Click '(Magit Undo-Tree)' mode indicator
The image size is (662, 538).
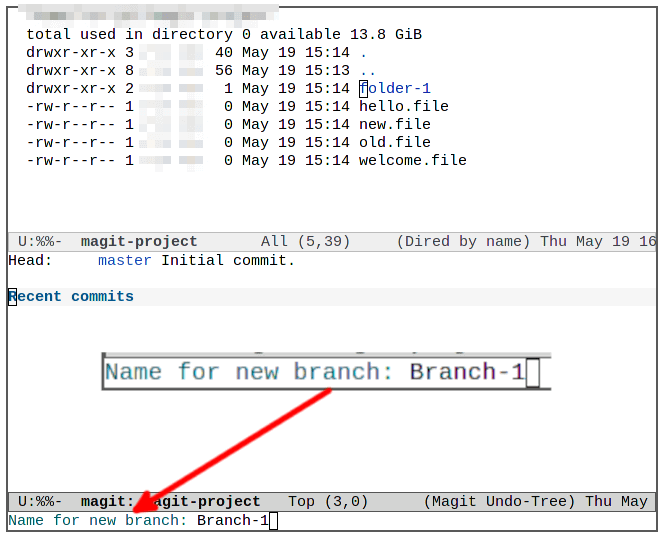point(499,502)
